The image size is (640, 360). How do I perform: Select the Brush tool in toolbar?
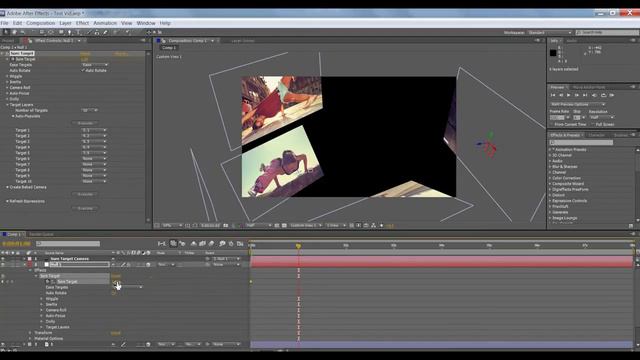point(89,32)
